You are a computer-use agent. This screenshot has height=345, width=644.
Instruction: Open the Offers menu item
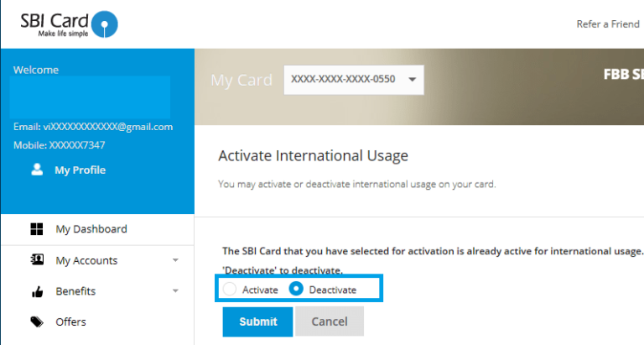[x=70, y=321]
